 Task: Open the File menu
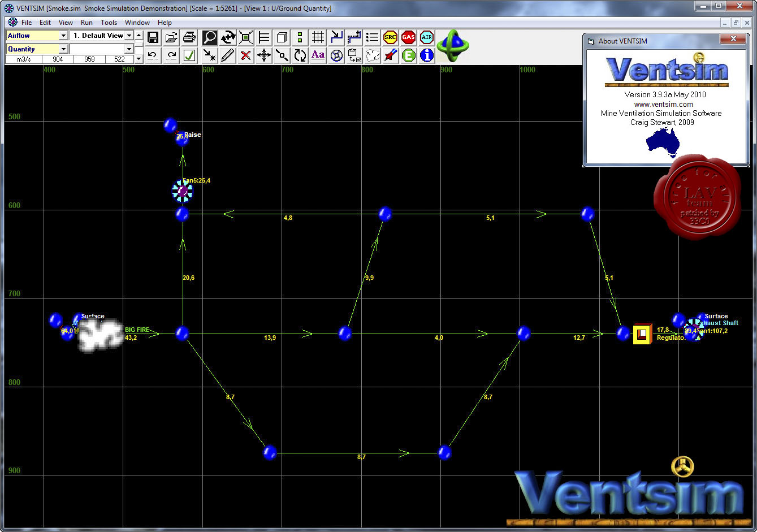point(27,23)
